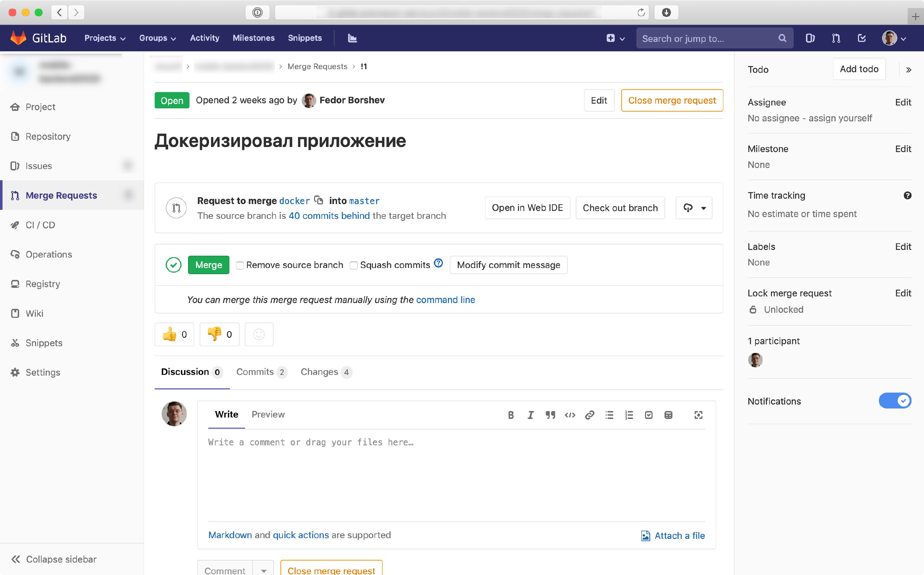Reload the page in browser toolbar
The width and height of the screenshot is (924, 575).
click(641, 13)
